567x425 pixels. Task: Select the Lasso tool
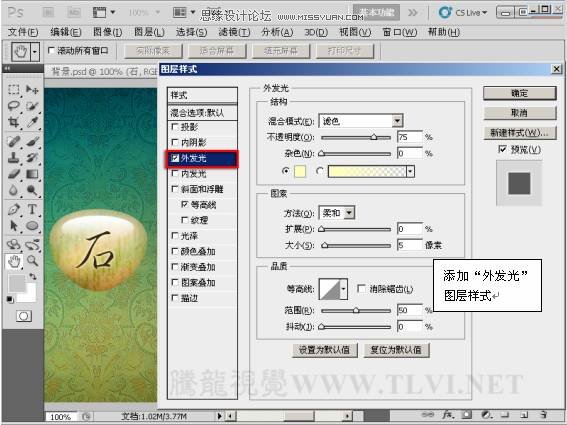coord(14,106)
